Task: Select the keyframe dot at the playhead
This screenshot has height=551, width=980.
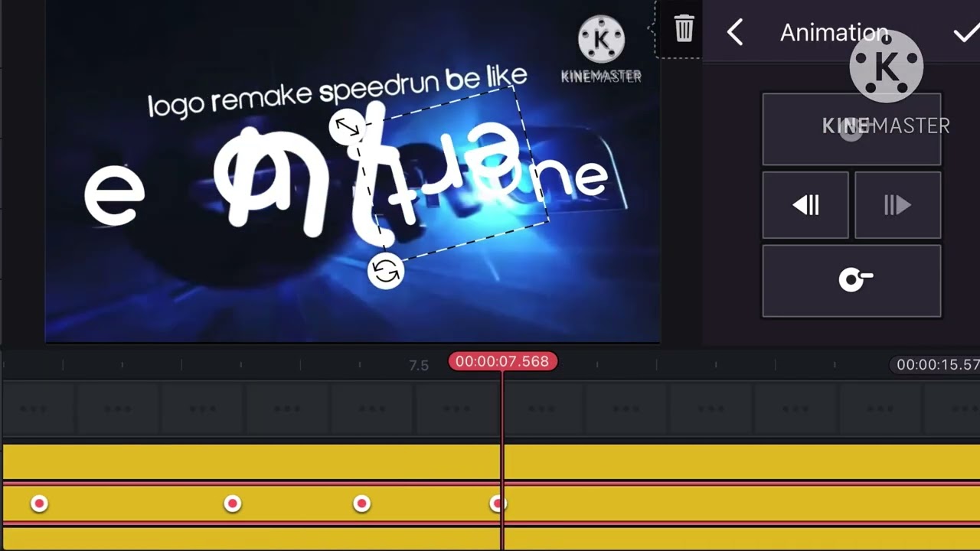Action: click(498, 504)
